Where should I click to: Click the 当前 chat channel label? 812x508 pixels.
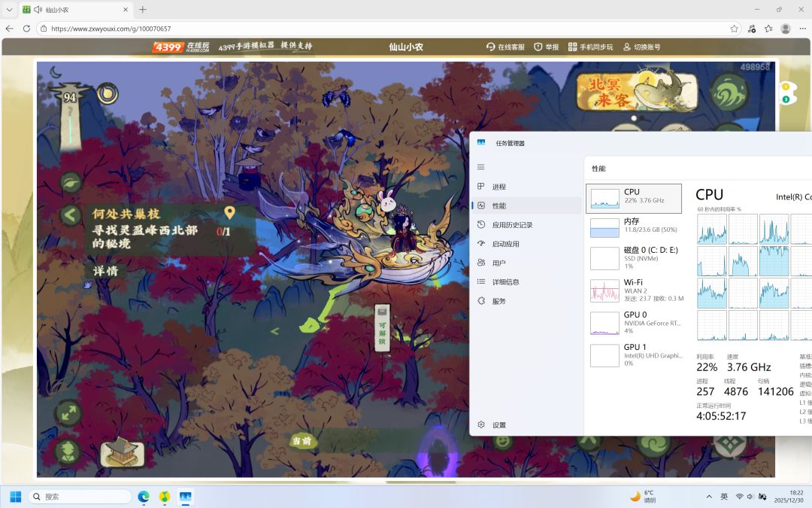coord(302,440)
